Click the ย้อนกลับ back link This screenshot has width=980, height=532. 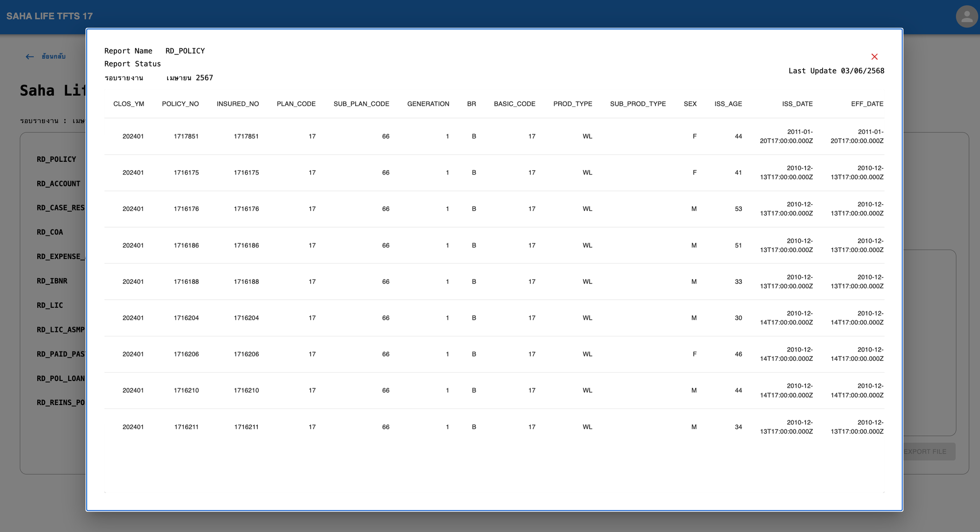(53, 57)
